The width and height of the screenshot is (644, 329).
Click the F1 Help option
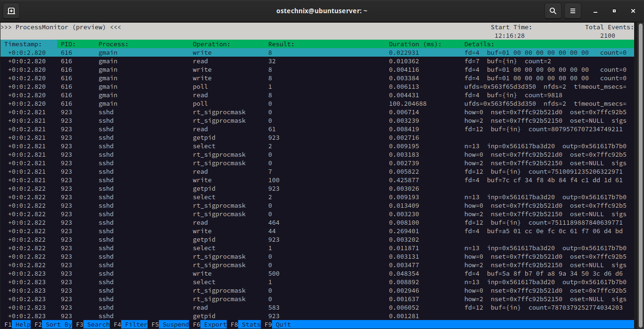tap(22, 324)
